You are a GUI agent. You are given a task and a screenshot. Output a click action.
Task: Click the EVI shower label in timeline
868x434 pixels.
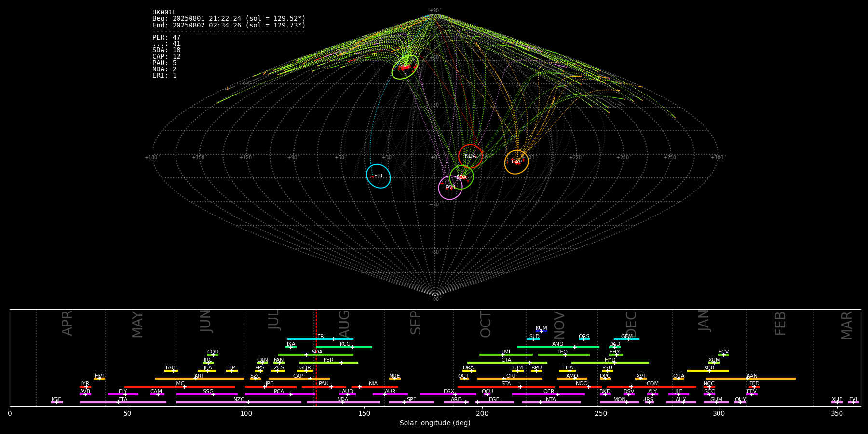[x=853, y=400]
